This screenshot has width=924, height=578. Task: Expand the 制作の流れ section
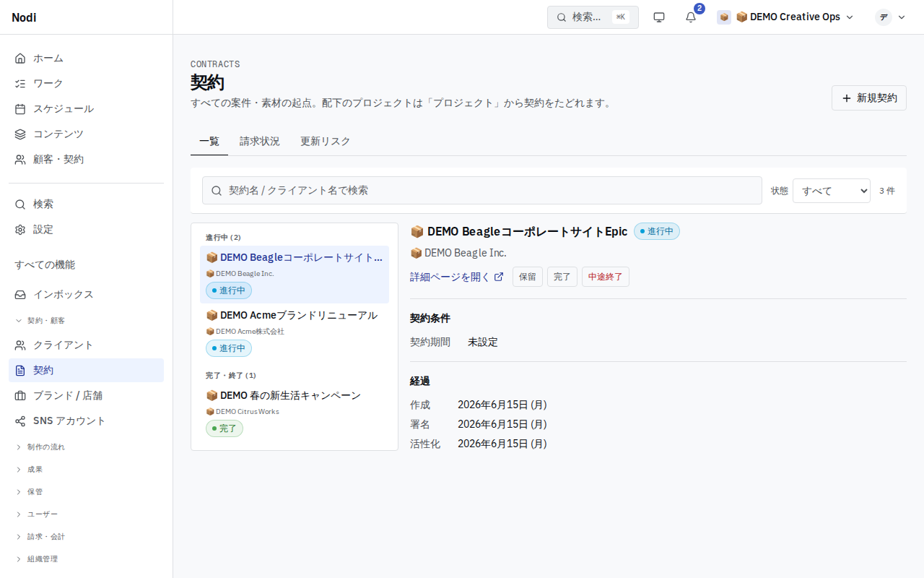(x=86, y=447)
